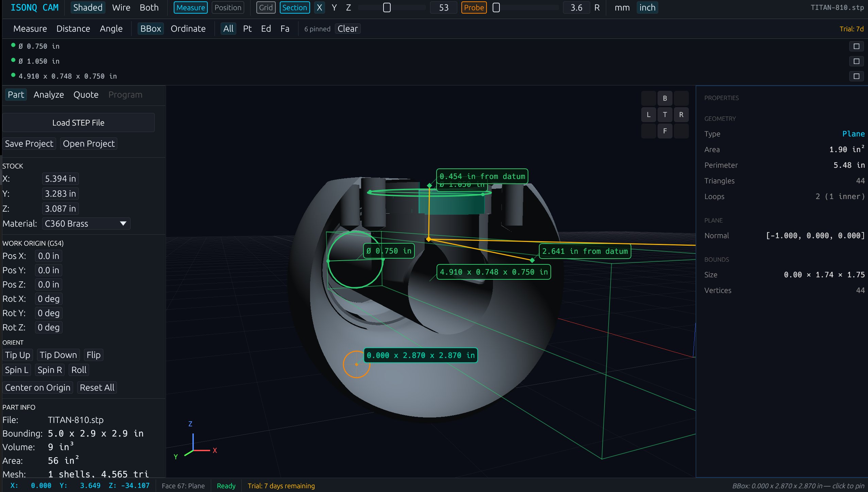The height and width of the screenshot is (492, 868).
Task: Open the Material C360 Brass dropdown
Action: point(86,224)
